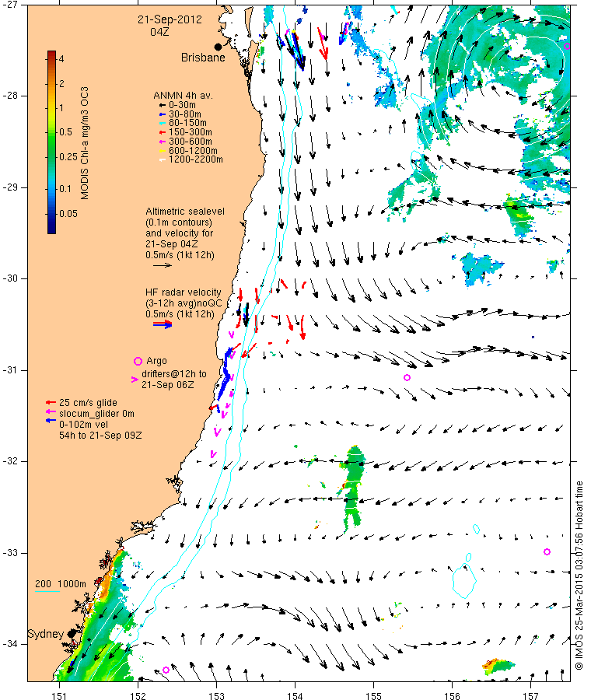
Task: Click the date label 21-Sep-2012
Action: (170, 19)
